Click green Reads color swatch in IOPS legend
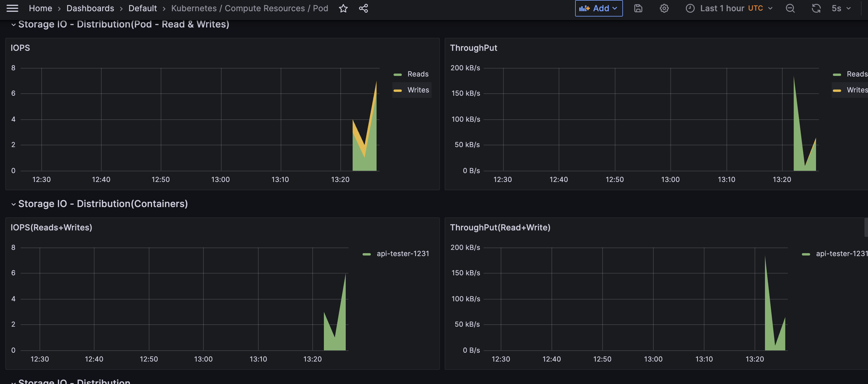The height and width of the screenshot is (384, 868). click(x=398, y=74)
